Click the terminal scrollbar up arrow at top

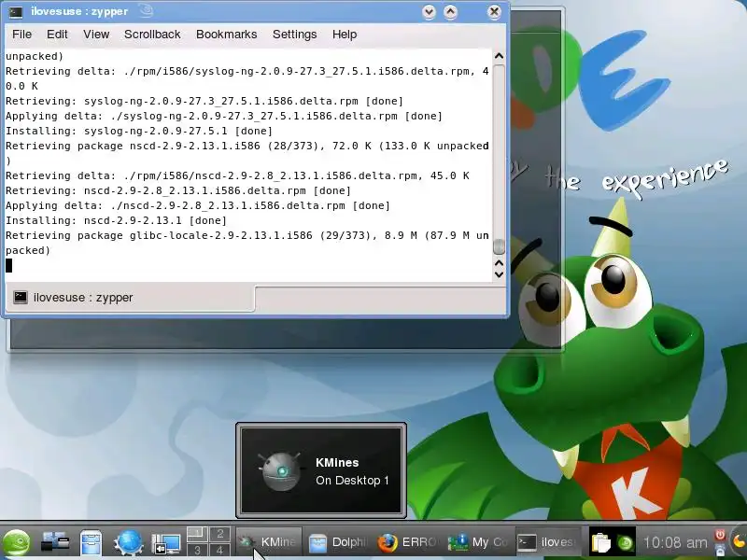pyautogui.click(x=499, y=56)
